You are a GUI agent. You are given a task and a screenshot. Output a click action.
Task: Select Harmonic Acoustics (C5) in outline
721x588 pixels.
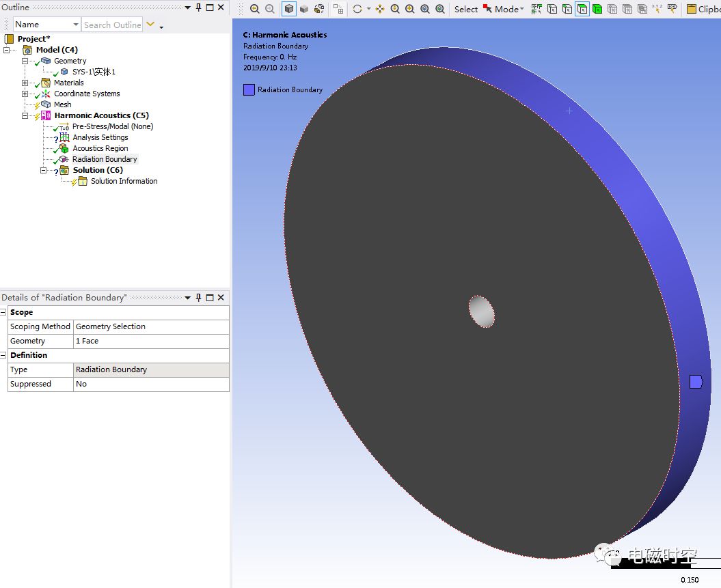pos(102,115)
